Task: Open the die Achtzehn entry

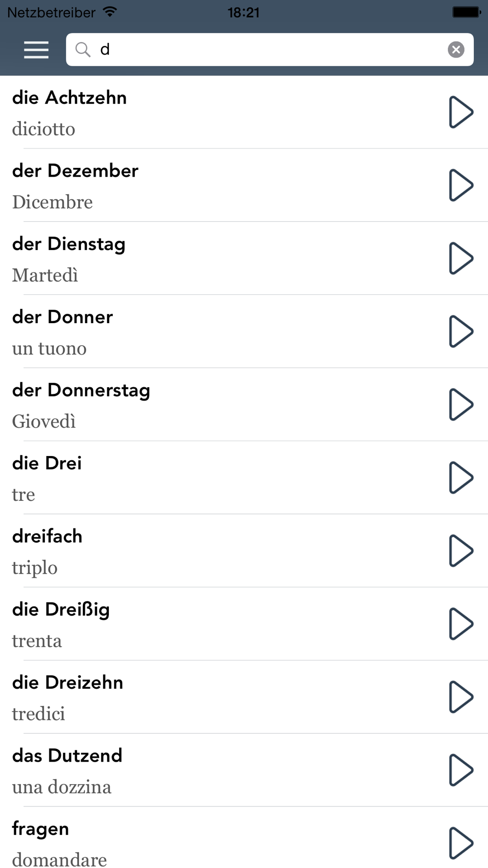Action: pos(195,112)
